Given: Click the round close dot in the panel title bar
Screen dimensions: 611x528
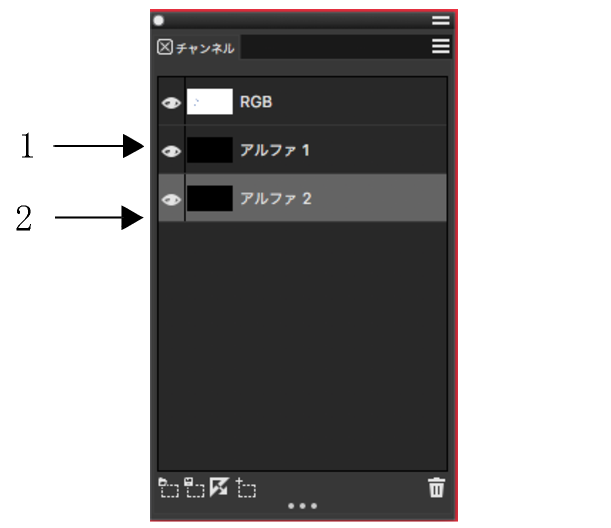Looking at the screenshot, I should pyautogui.click(x=159, y=20).
